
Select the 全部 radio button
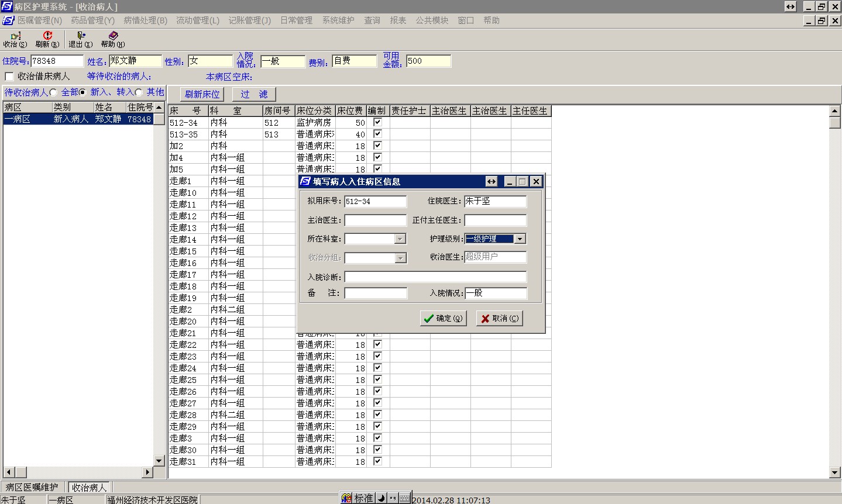pyautogui.click(x=54, y=92)
